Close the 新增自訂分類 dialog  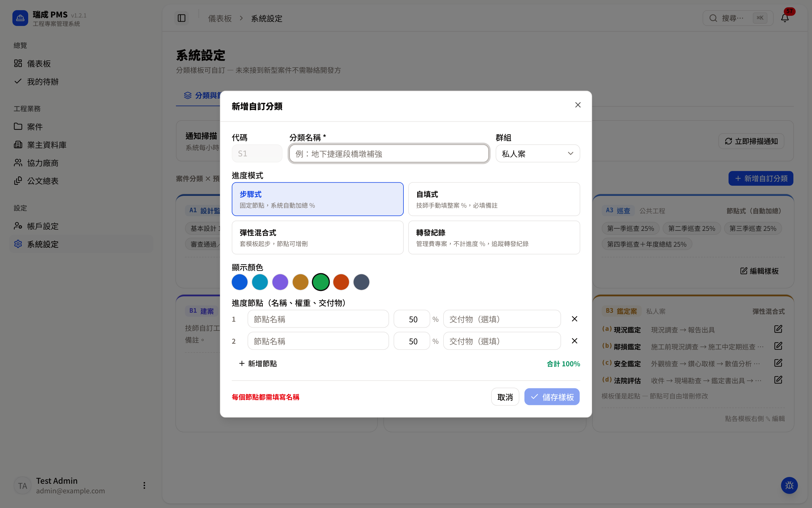[x=578, y=105]
